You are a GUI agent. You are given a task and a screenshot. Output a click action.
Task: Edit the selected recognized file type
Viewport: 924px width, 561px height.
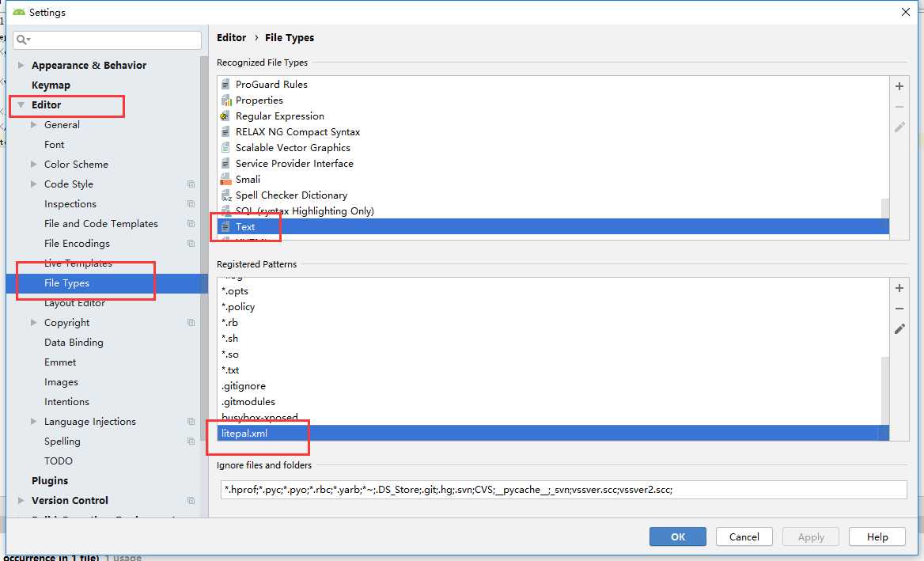click(x=899, y=127)
